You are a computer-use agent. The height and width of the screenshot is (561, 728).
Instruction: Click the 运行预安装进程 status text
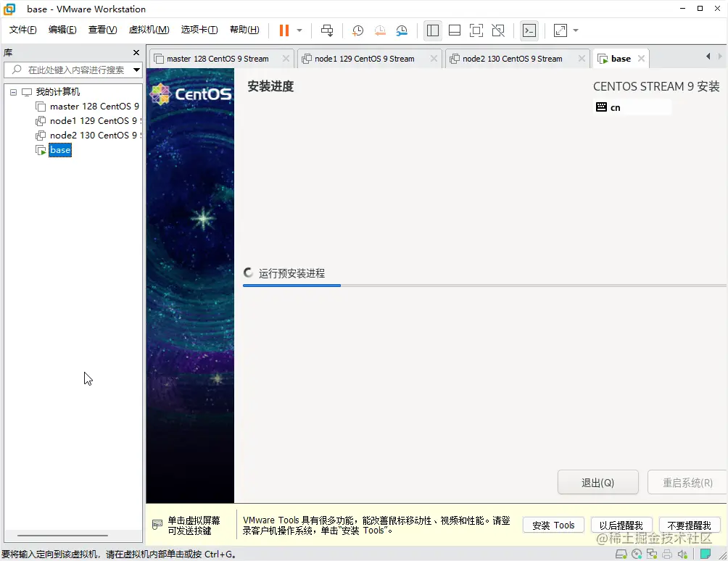[291, 273]
